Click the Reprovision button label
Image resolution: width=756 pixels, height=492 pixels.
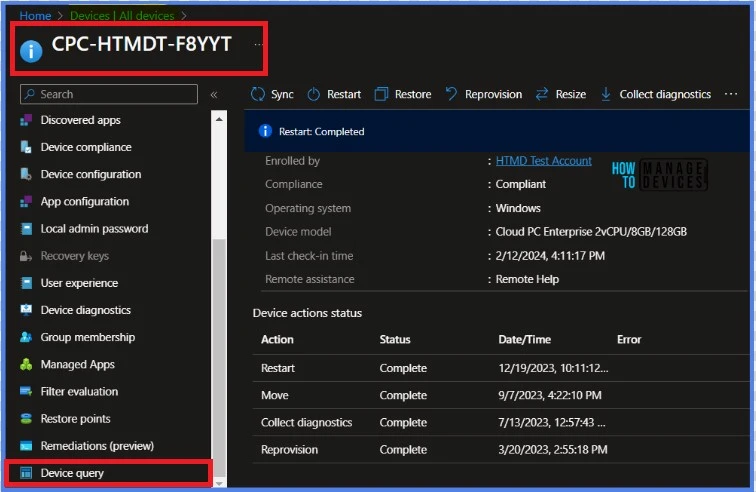(x=493, y=94)
